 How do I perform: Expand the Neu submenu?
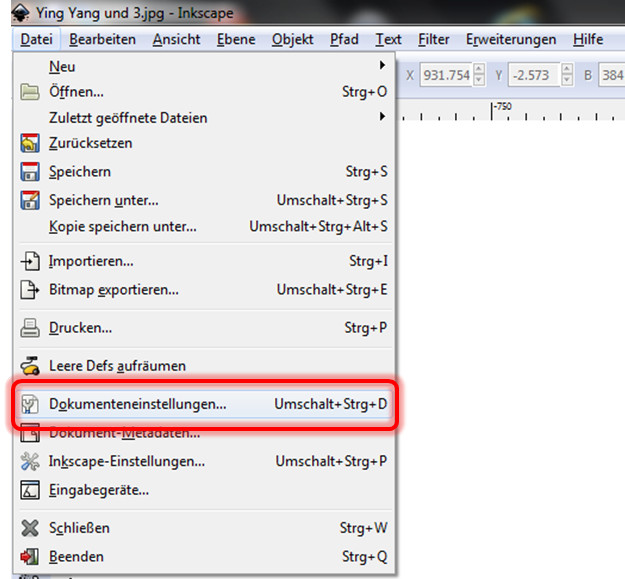click(204, 66)
